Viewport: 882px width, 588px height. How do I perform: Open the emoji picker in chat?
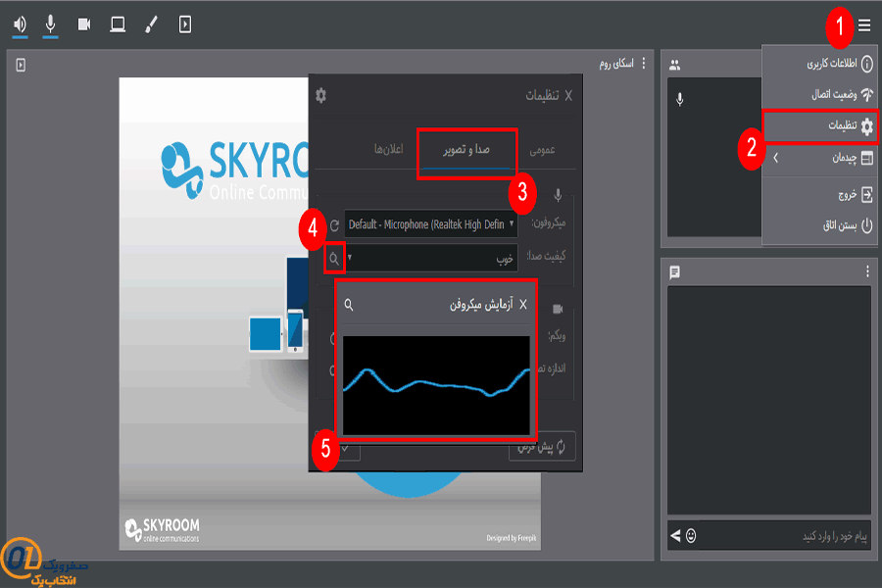(691, 536)
